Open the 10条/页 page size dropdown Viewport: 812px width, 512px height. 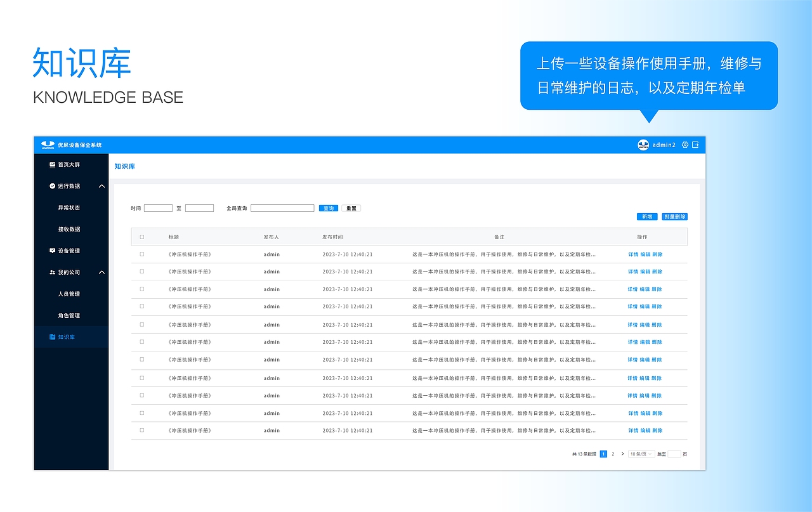coord(641,454)
